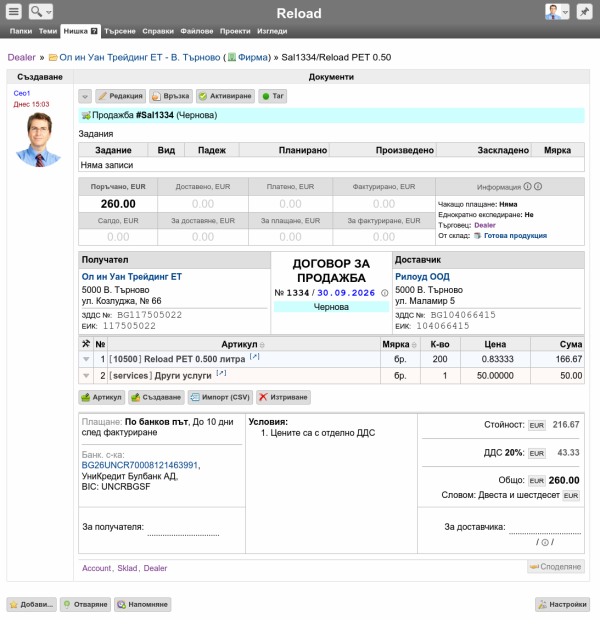
Task: Switch to the Папки tab
Action: [21, 31]
